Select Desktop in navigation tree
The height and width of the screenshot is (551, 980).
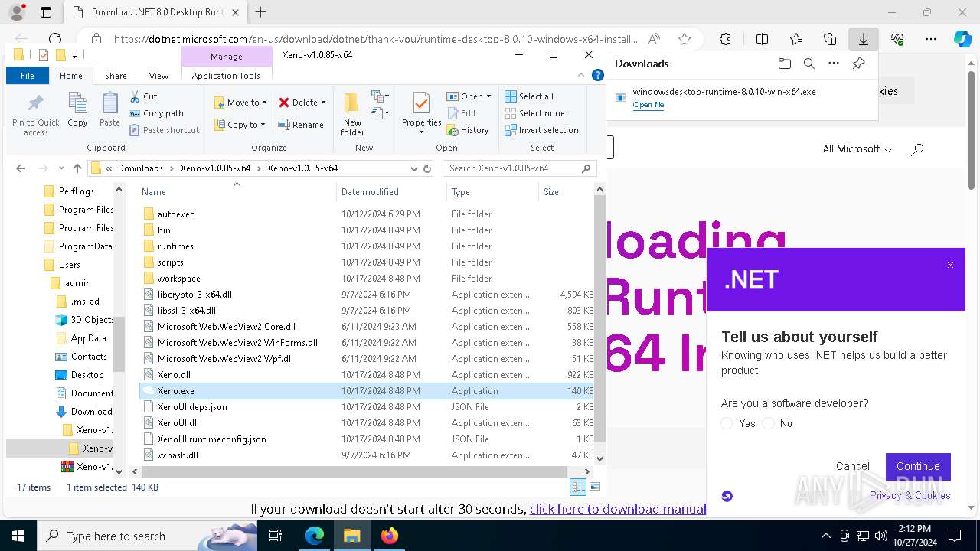coord(87,375)
